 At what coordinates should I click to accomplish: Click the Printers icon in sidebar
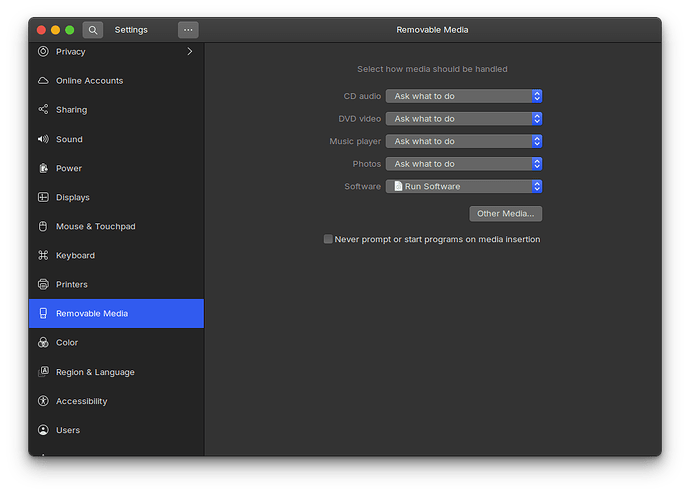pyautogui.click(x=43, y=284)
